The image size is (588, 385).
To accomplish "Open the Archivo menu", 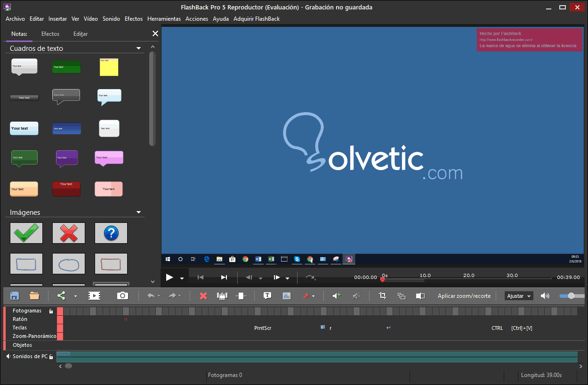I will click(15, 19).
